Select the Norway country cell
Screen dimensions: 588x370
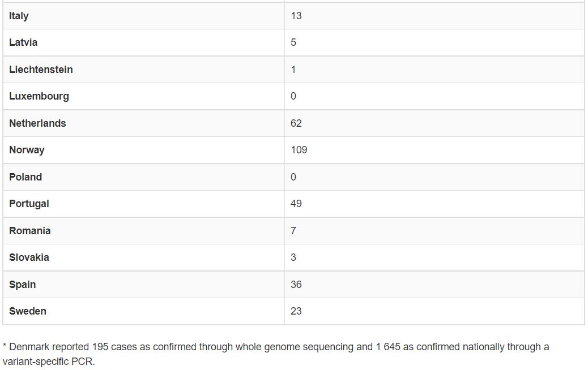(x=27, y=150)
